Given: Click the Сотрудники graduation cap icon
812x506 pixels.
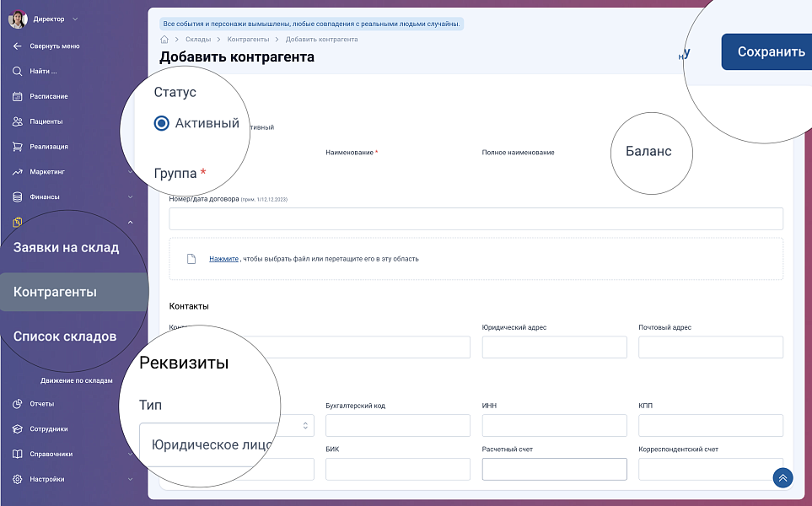Looking at the screenshot, I should coord(17,429).
